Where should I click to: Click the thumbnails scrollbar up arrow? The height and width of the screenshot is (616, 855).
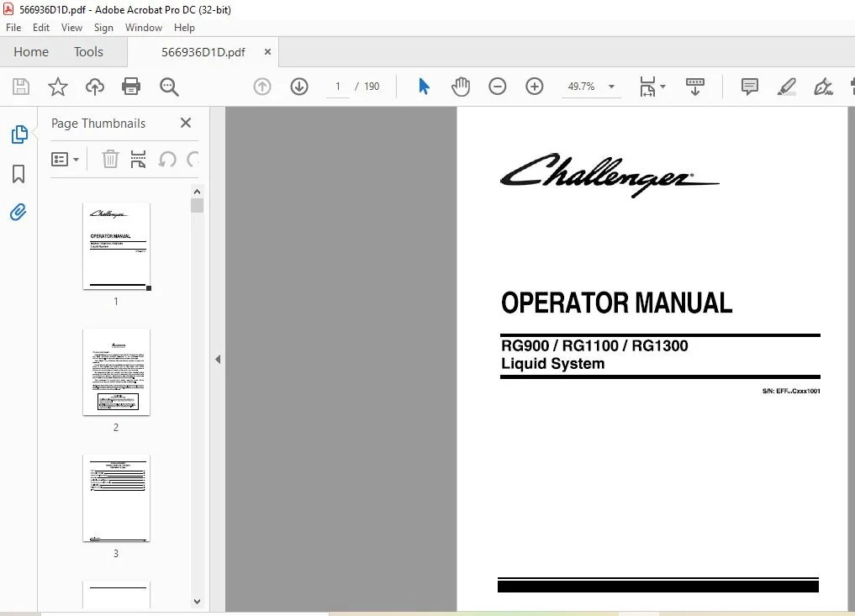point(198,192)
